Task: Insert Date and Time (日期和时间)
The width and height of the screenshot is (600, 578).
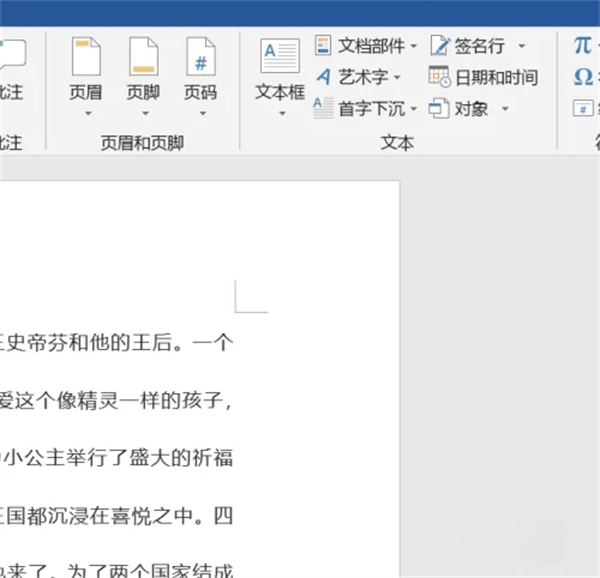Action: coord(440,77)
